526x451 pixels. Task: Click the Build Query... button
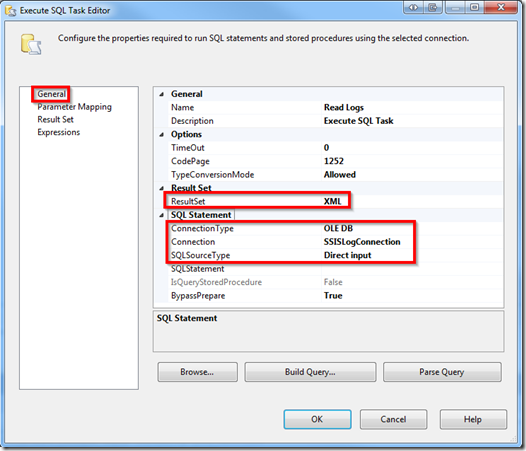point(310,372)
